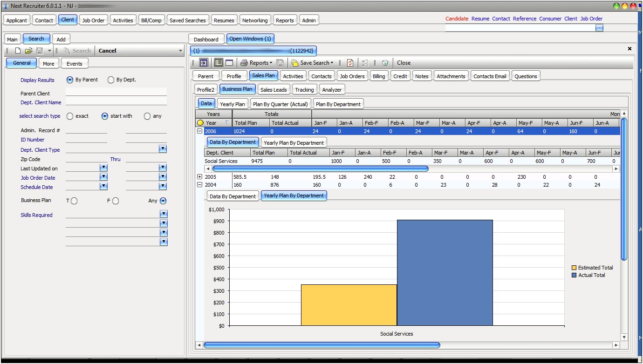Open the Reports dropdown arrow
The width and height of the screenshot is (643, 364).
coord(271,63)
